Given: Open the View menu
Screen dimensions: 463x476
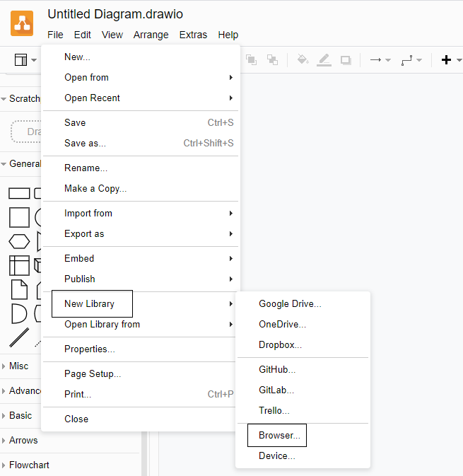Looking at the screenshot, I should click(112, 35).
